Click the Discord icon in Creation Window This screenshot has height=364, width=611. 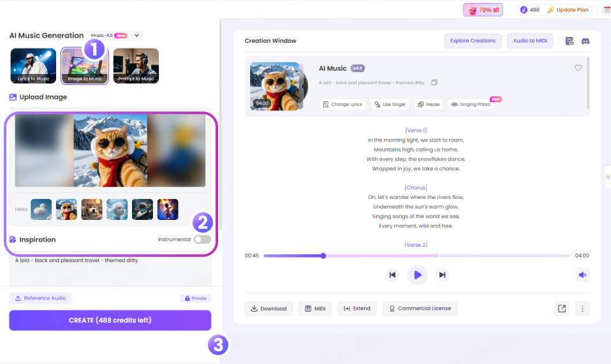(585, 41)
